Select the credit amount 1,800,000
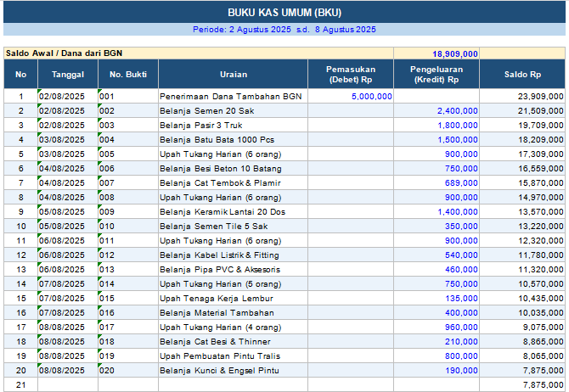569x392 pixels. click(437, 125)
